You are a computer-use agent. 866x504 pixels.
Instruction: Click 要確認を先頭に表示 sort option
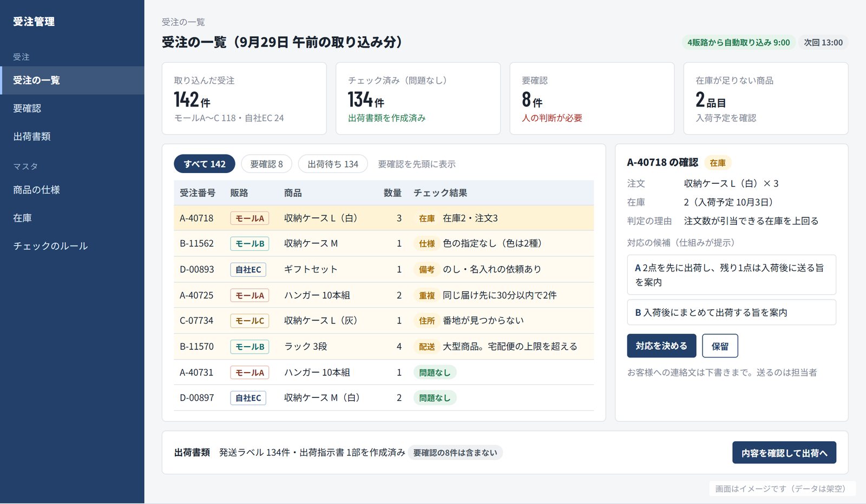click(417, 164)
